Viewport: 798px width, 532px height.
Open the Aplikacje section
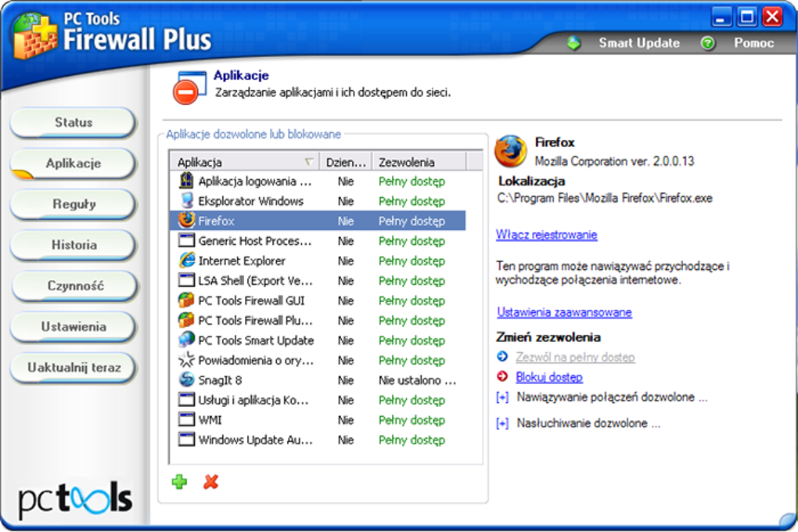[74, 163]
